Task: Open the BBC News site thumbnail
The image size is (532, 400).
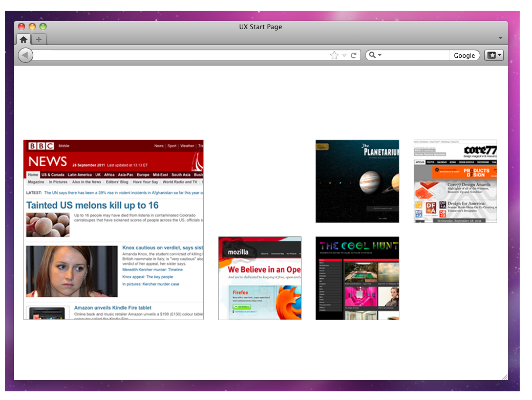Action: 113,230
